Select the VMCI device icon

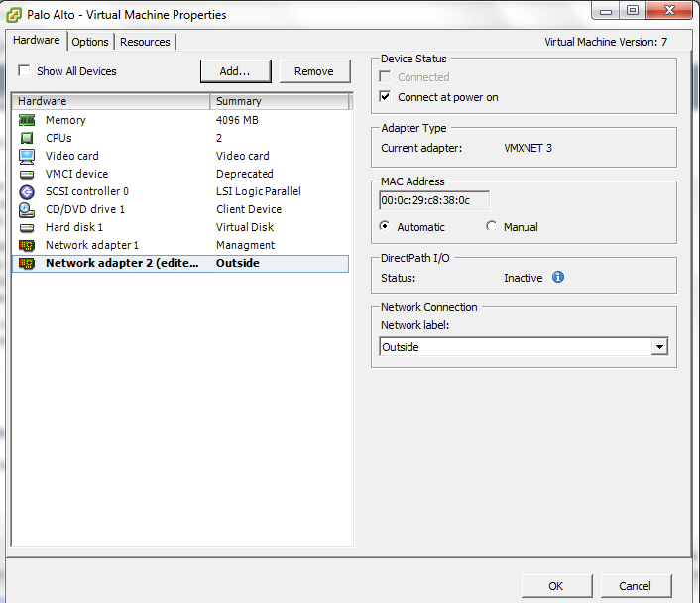point(27,174)
